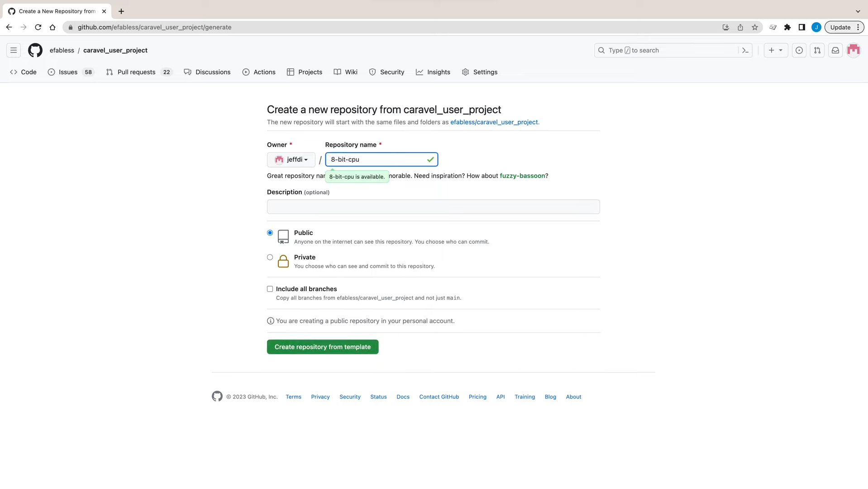Open a new browser tab with plus
The height and width of the screenshot is (489, 868).
point(121,11)
